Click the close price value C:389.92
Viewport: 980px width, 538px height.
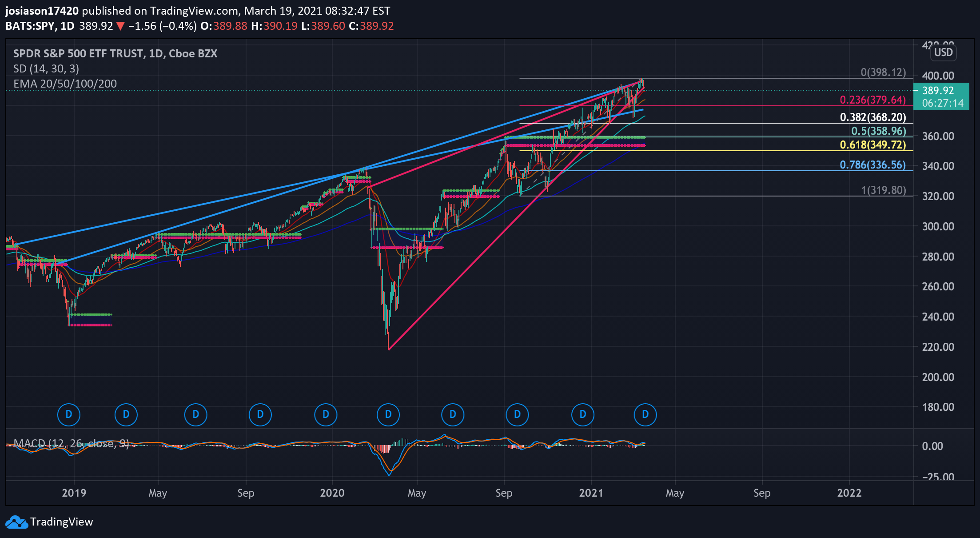(371, 26)
